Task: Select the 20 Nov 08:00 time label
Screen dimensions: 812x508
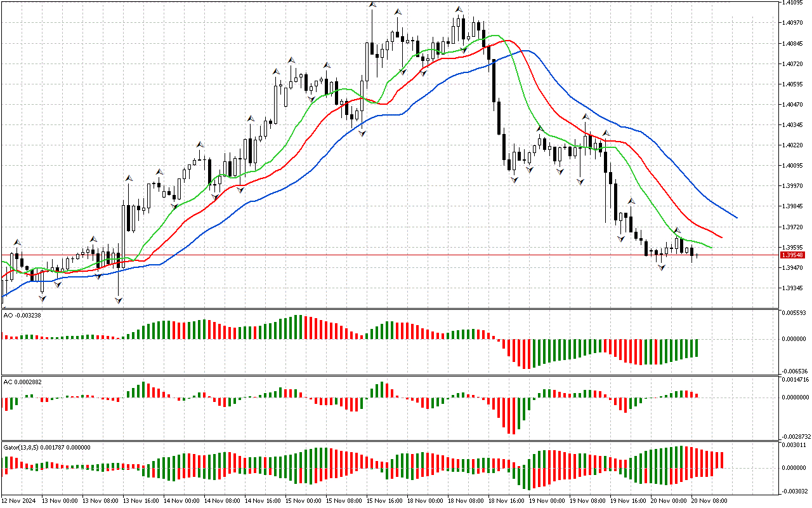Action: (709, 501)
